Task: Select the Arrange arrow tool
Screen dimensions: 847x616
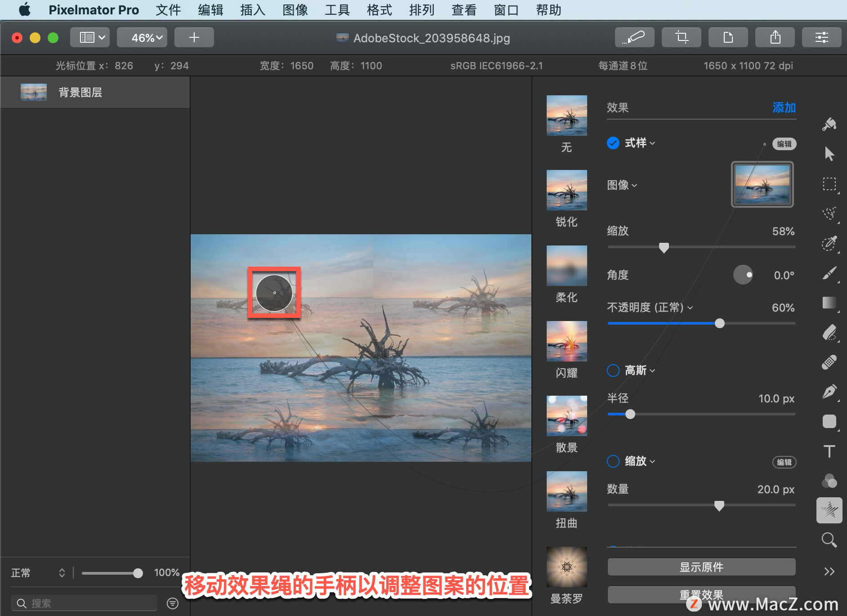Action: click(x=829, y=154)
